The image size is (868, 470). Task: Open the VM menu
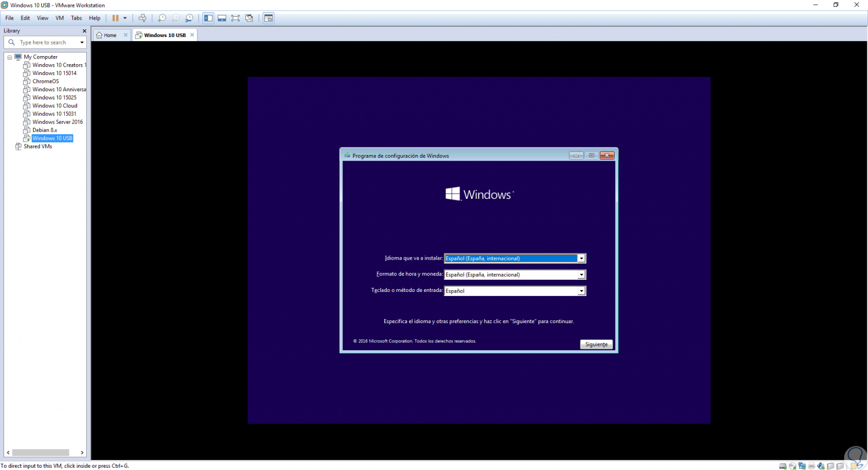60,18
